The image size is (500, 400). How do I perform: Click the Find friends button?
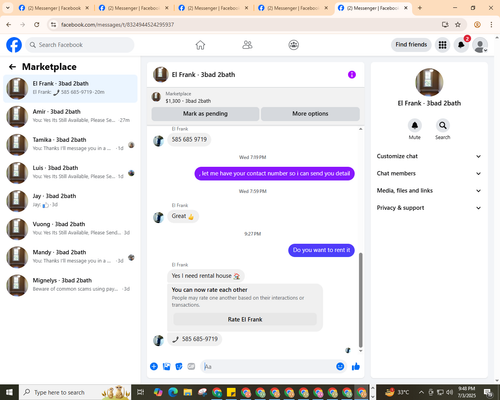point(411,45)
